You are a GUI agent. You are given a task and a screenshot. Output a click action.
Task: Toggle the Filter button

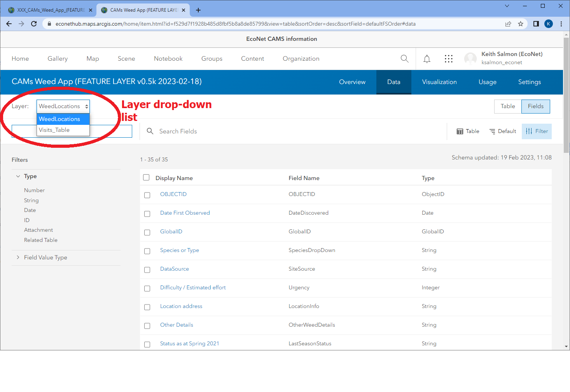(x=537, y=131)
